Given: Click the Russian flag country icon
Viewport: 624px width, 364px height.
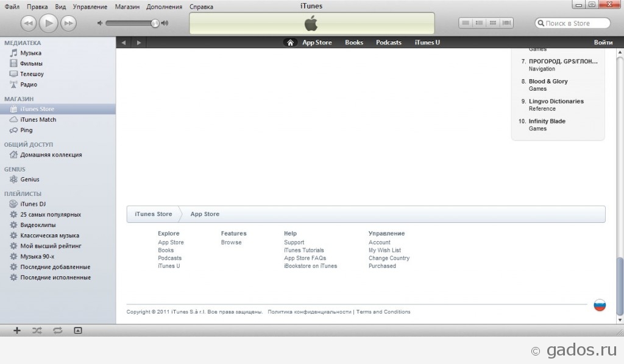Looking at the screenshot, I should coord(600,305).
